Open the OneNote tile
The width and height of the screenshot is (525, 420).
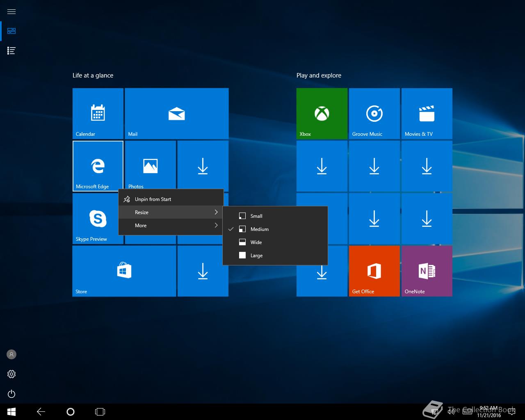[427, 271]
